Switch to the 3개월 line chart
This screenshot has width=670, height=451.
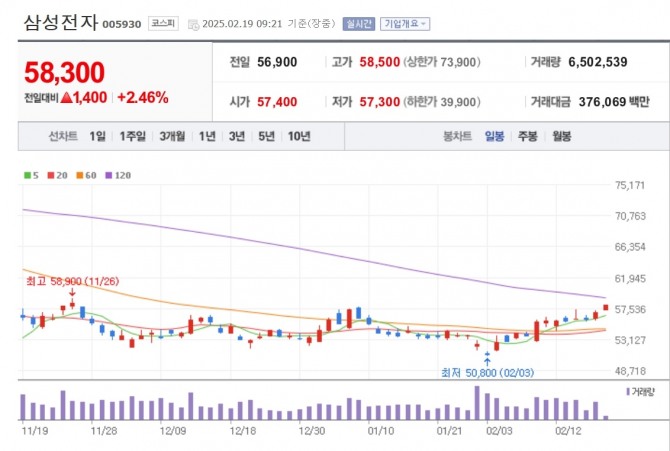[172, 136]
